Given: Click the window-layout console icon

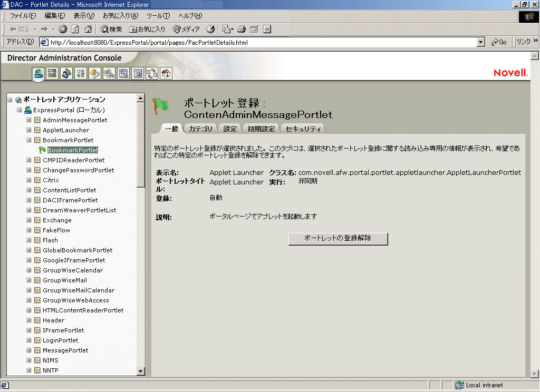Looking at the screenshot, I should pos(138,73).
